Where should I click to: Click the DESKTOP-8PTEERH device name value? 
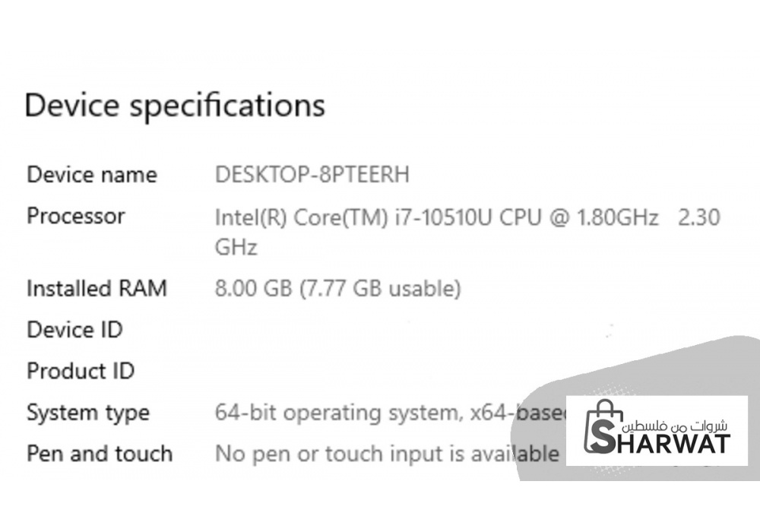(x=312, y=175)
